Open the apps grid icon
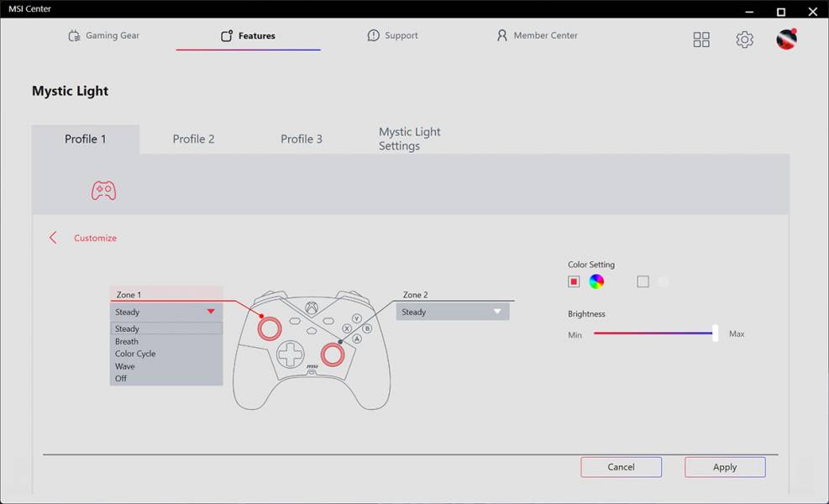Viewport: 829px width, 504px height. [701, 39]
